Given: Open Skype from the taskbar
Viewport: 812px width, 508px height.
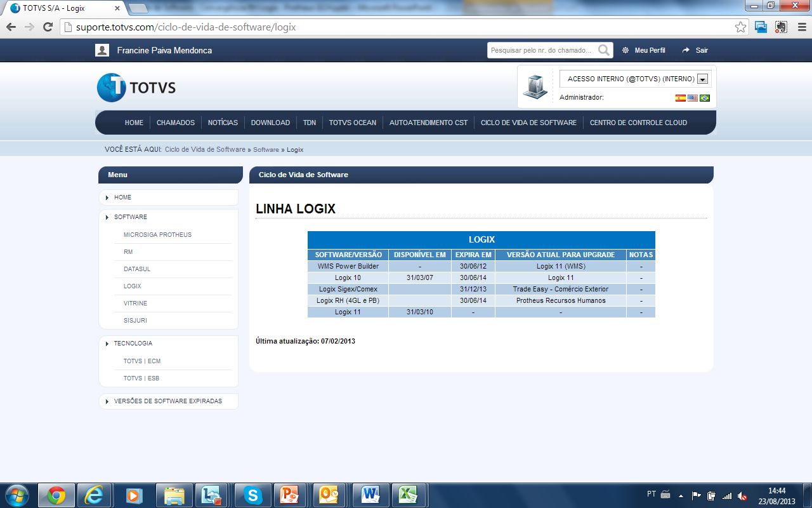Looking at the screenshot, I should [252, 495].
